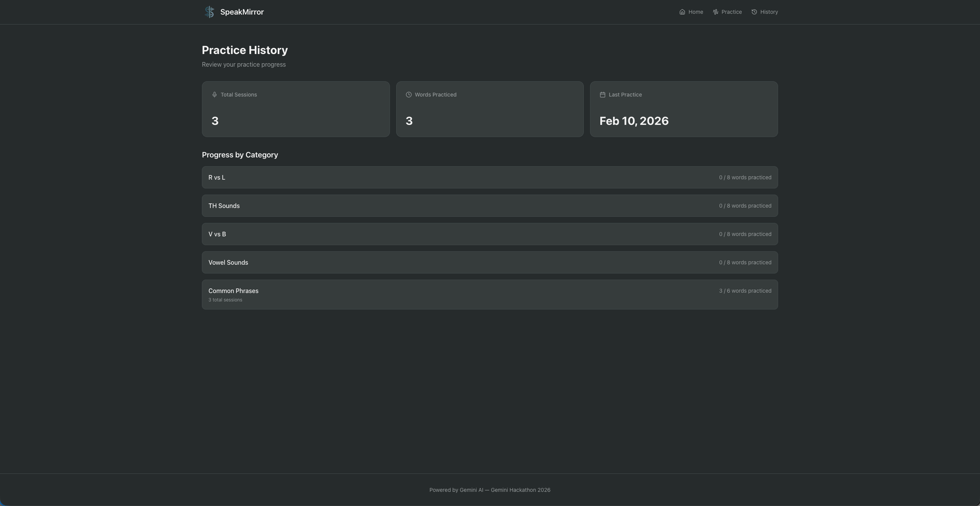Click the SpeakMirror waveform logo icon
Image resolution: width=980 pixels, height=506 pixels.
tap(209, 12)
